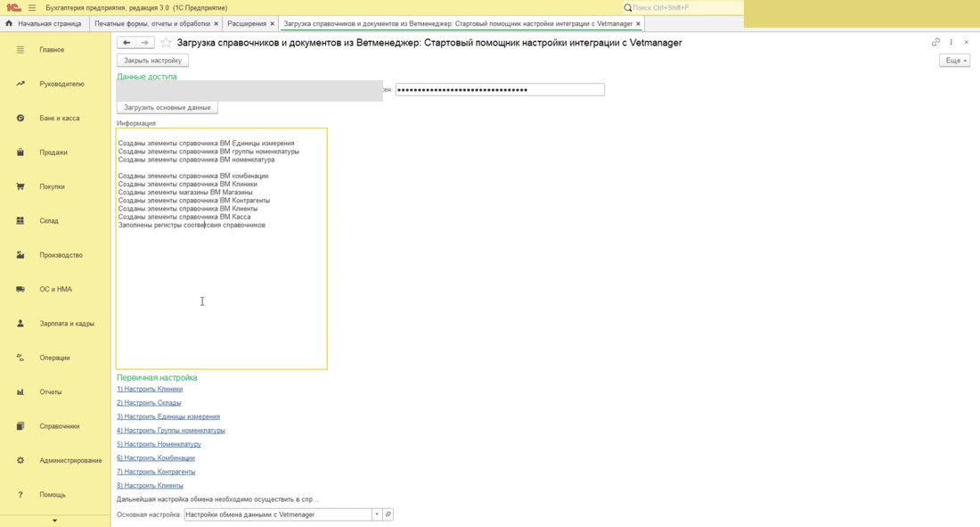Open Отчеты section bar chart icon
This screenshot has height=527, width=980.
pos(20,391)
